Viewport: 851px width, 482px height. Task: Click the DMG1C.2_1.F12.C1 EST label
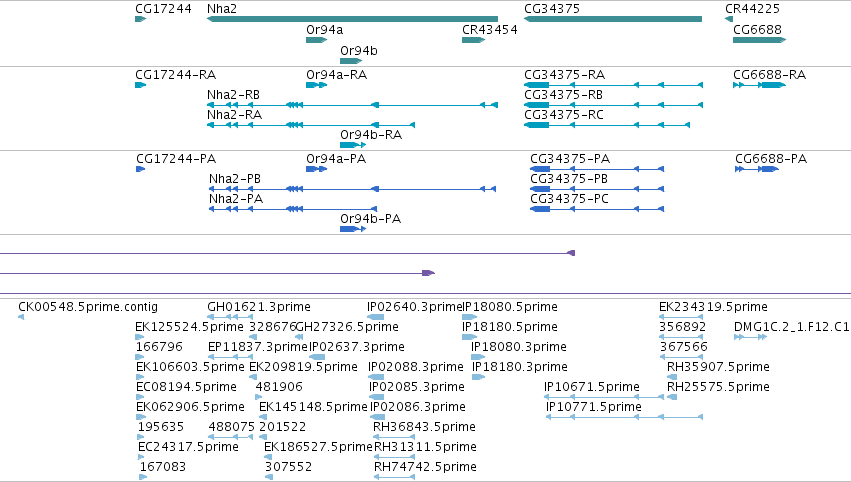(792, 327)
